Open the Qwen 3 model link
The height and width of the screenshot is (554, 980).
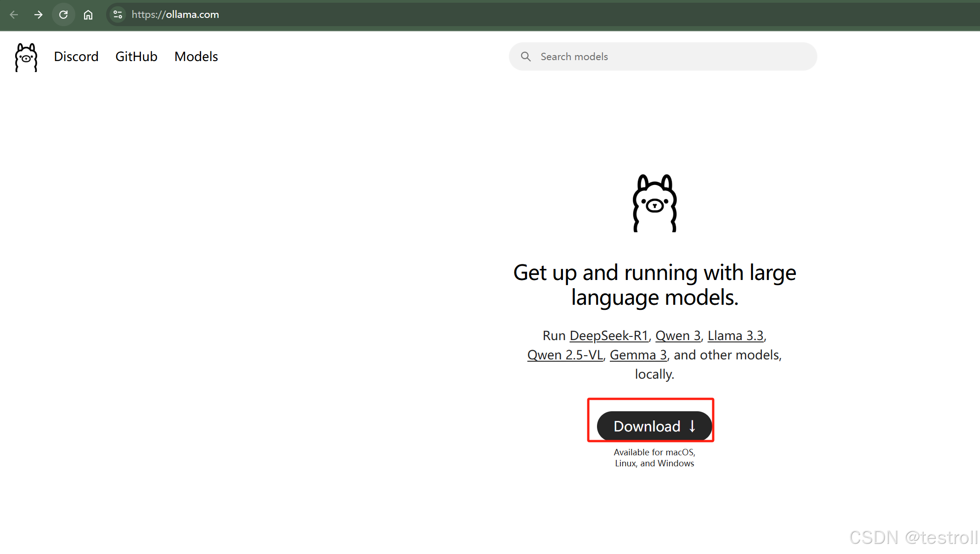[678, 336]
